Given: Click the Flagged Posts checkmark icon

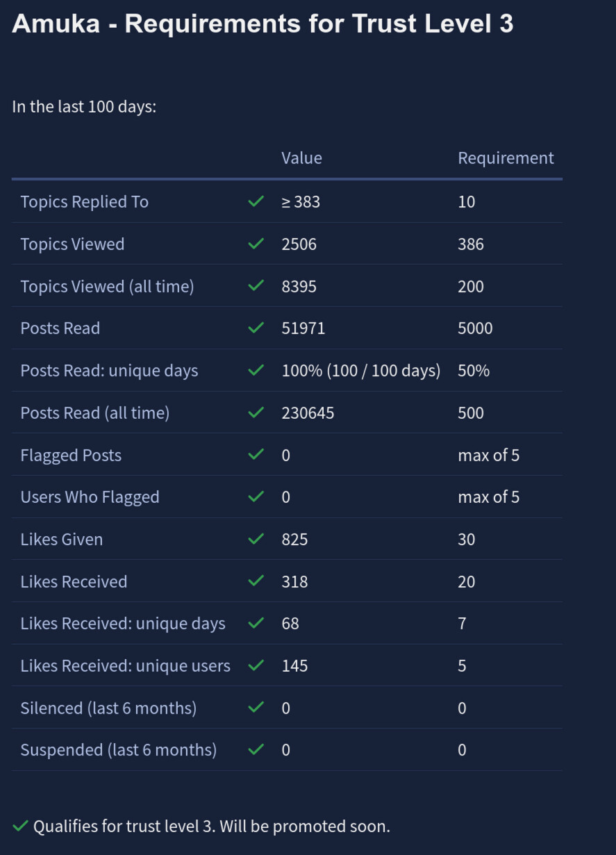Looking at the screenshot, I should tap(256, 454).
